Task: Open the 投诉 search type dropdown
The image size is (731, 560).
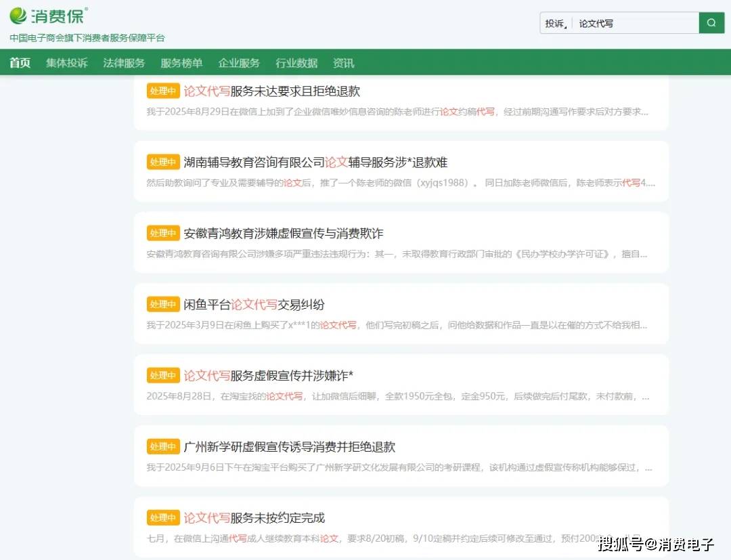Action: pos(556,23)
